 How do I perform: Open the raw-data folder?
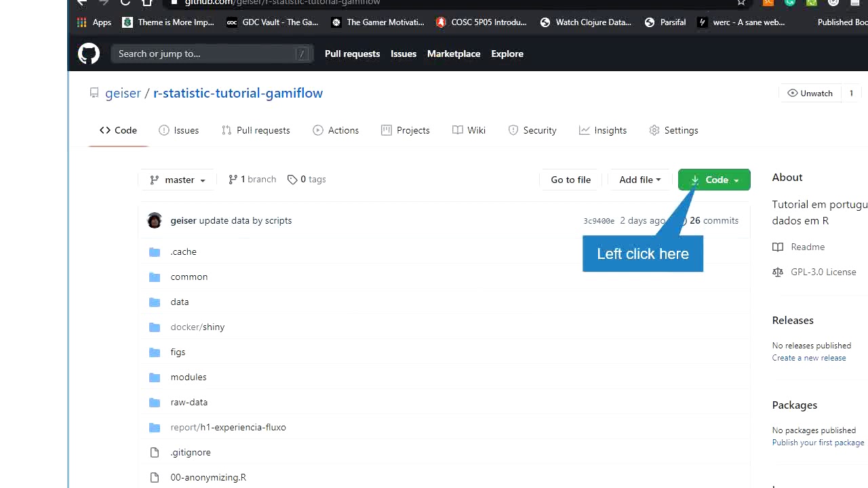coord(189,402)
